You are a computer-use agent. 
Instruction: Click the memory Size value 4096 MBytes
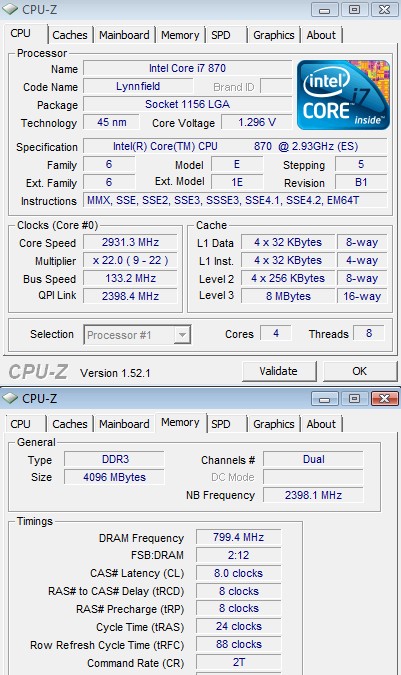click(115, 477)
